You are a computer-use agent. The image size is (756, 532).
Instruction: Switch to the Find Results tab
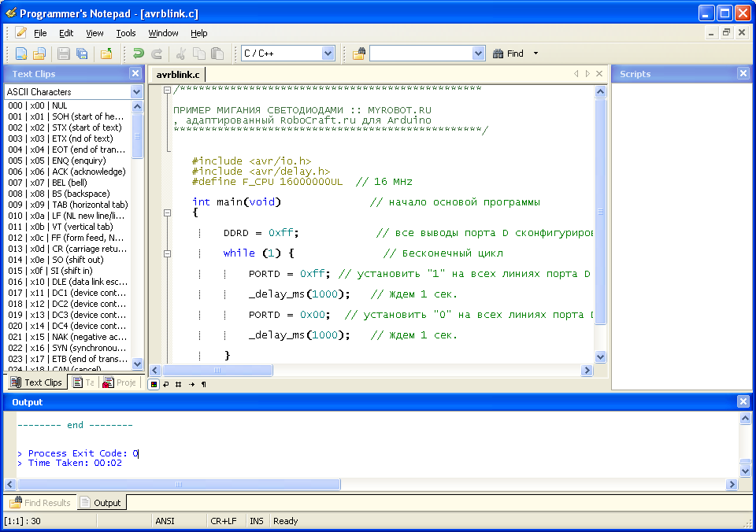[x=40, y=503]
